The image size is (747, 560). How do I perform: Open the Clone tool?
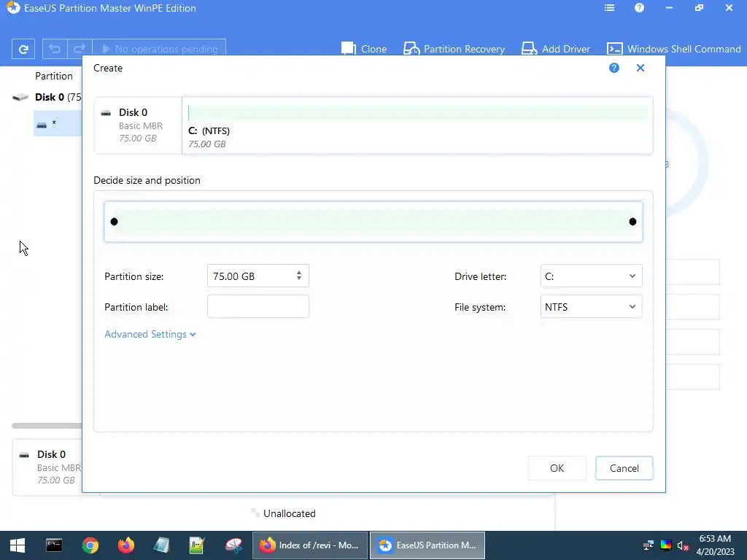pyautogui.click(x=364, y=49)
